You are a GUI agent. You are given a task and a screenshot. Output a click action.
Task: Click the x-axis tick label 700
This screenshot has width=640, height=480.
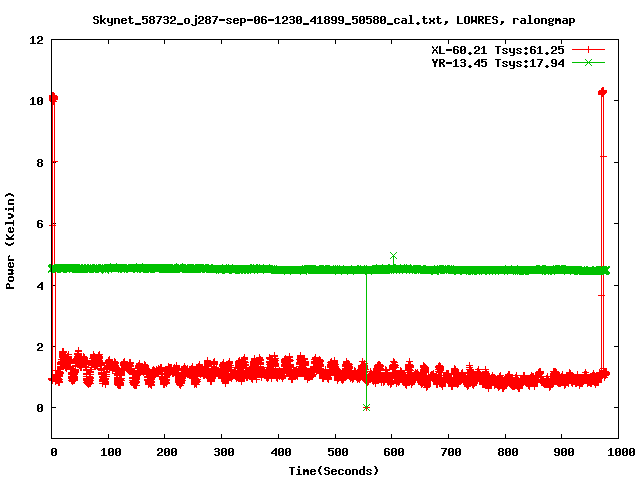point(451,452)
